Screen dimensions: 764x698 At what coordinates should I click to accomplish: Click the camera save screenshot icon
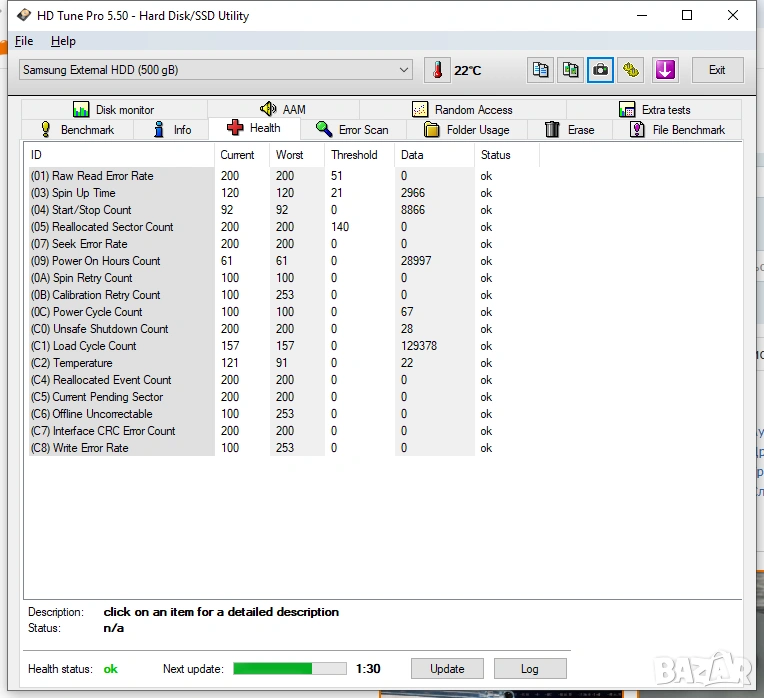(x=600, y=70)
